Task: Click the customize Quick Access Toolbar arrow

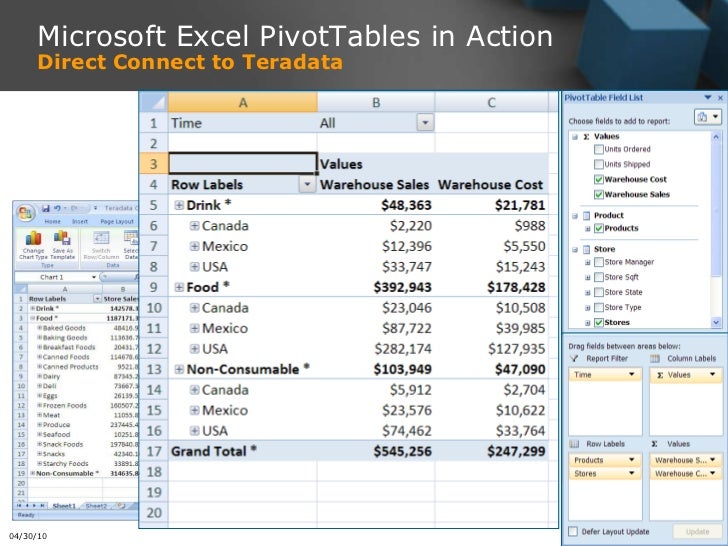Action: (x=95, y=208)
